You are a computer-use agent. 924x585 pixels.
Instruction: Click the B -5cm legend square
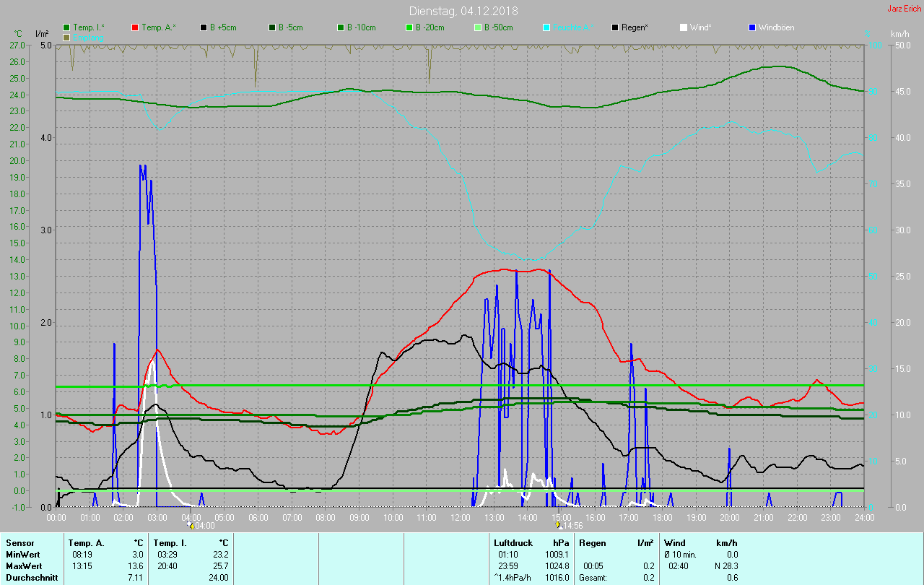(x=273, y=27)
